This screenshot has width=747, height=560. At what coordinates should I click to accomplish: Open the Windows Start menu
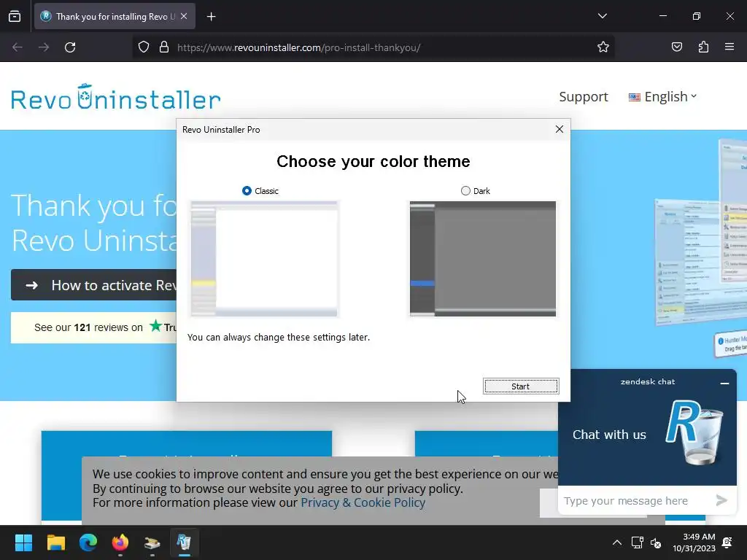(23, 542)
